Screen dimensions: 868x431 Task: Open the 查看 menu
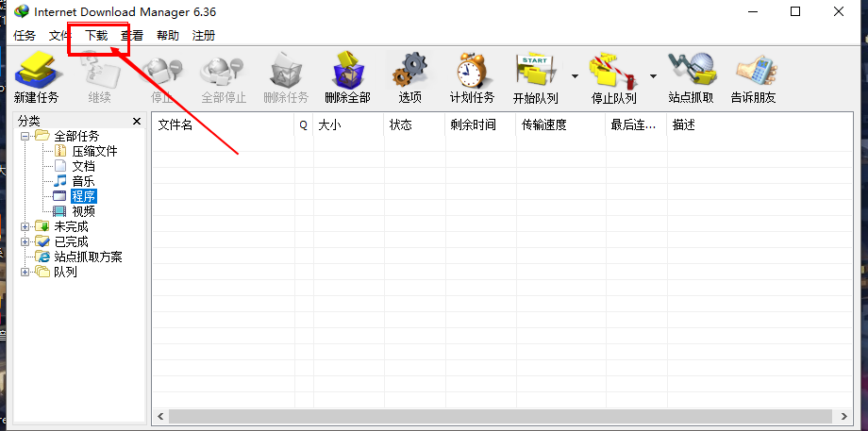(132, 36)
